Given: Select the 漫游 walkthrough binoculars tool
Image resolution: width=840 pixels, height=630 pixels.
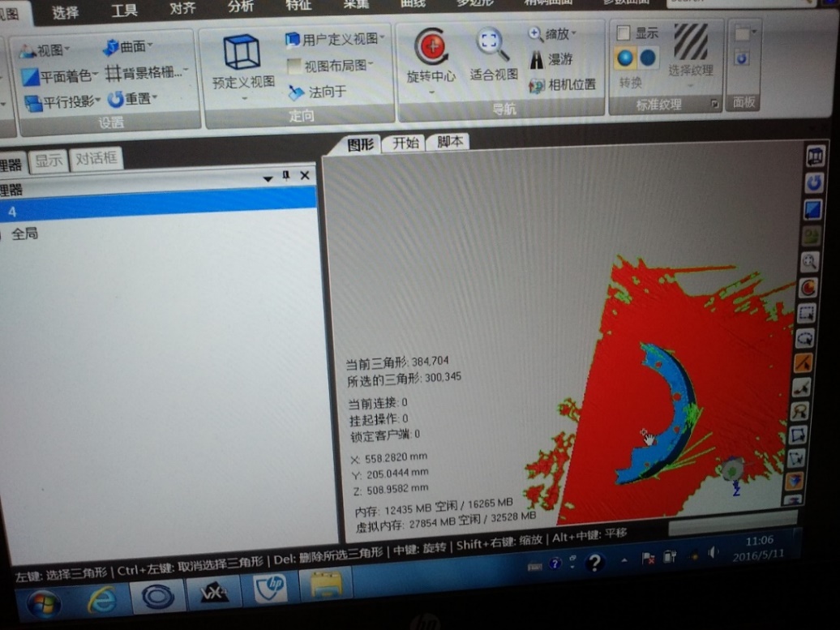Looking at the screenshot, I should point(551,59).
